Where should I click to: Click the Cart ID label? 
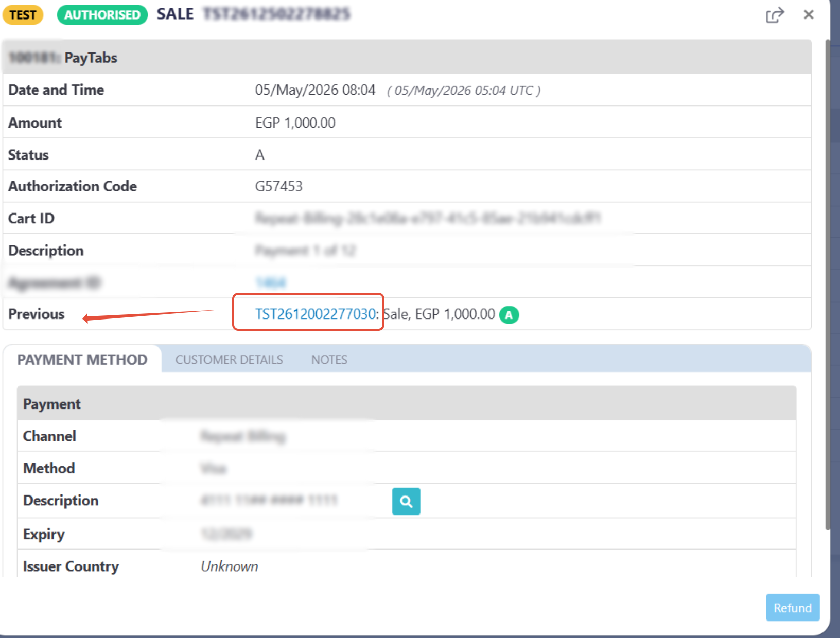[x=31, y=218]
